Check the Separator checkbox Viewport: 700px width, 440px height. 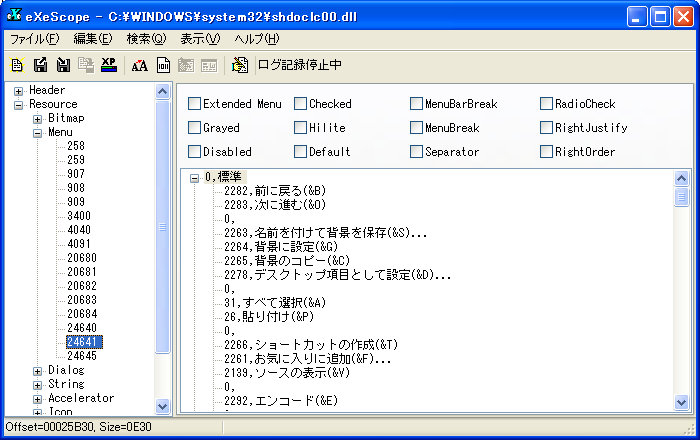tap(416, 151)
